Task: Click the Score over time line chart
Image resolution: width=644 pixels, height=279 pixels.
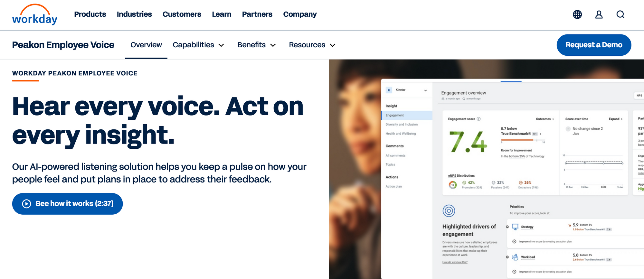Action: [x=594, y=170]
